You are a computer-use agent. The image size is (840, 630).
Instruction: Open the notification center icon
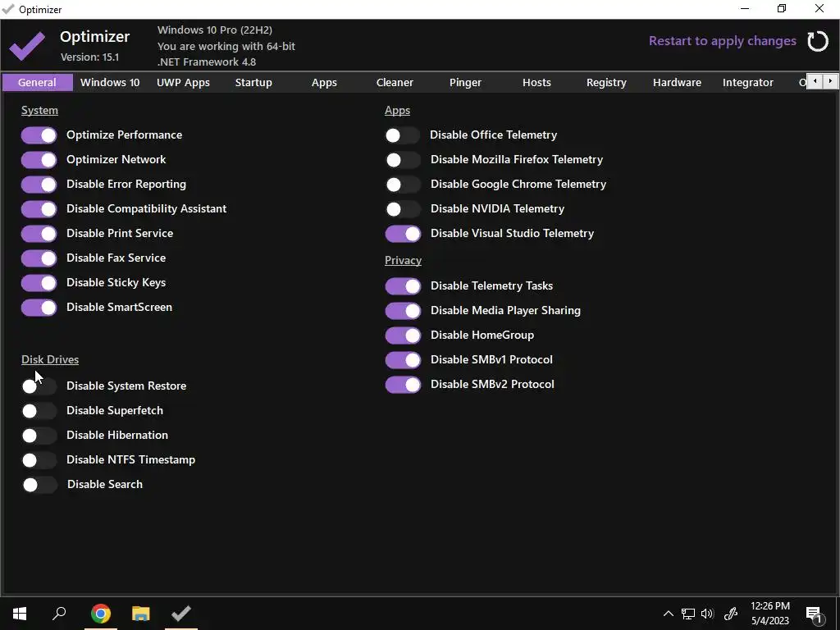[814, 614]
